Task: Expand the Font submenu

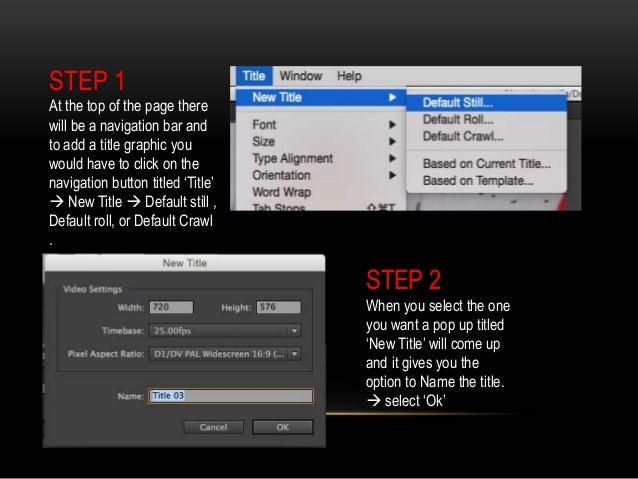Action: point(321,125)
